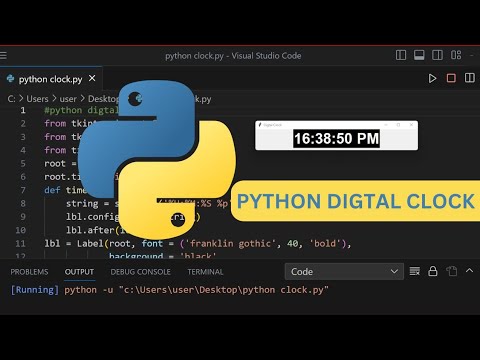480x360 pixels.
Task: Stop code run with red square icon
Action: [451, 78]
